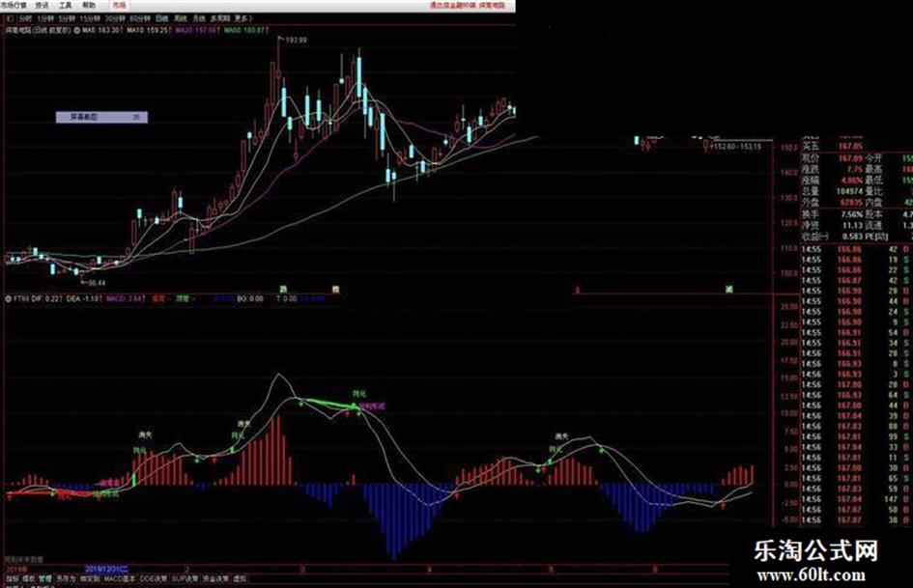Select the 周线 weekly chart tab
The width and height of the screenshot is (913, 588).
click(181, 18)
